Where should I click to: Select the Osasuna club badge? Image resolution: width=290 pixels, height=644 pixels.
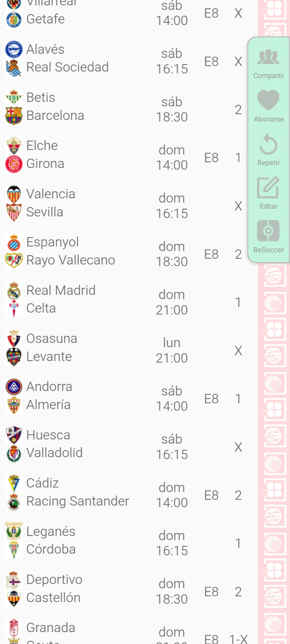(14, 339)
